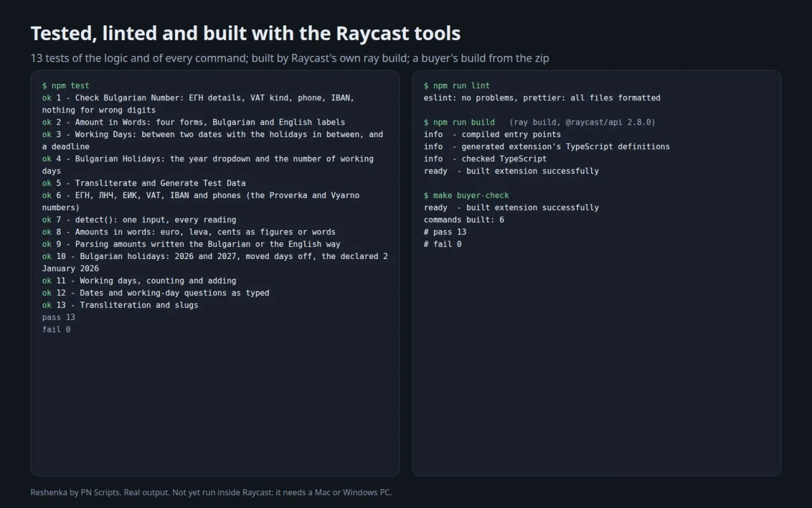Image resolution: width=812 pixels, height=508 pixels.
Task: Click the 'ok 3 - Working Days' test line
Action: 213,140
